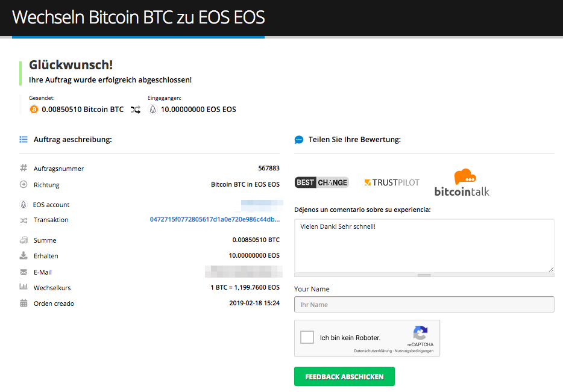Click the download icon beside Erhalten
The width and height of the screenshot is (563, 392).
(24, 255)
